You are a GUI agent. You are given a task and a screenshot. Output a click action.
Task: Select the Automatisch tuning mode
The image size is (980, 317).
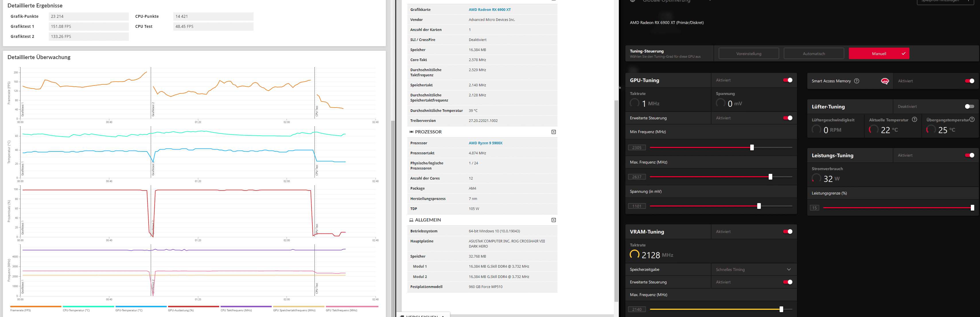click(814, 54)
